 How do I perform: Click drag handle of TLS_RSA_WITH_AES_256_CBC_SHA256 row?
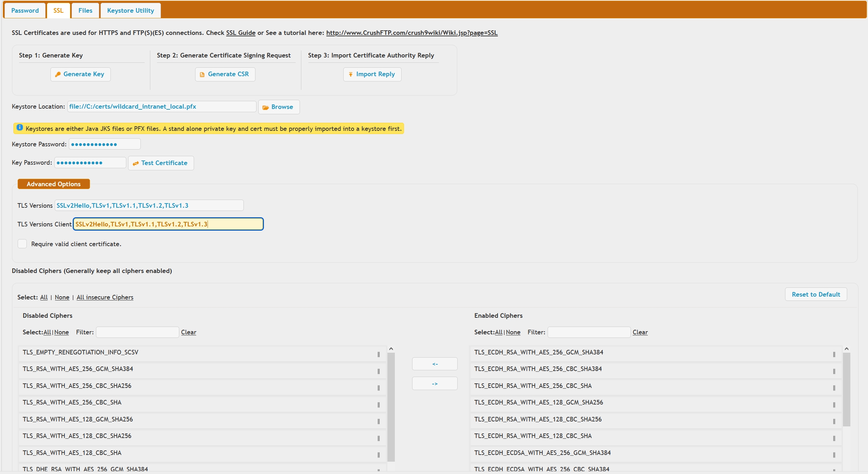[379, 388]
